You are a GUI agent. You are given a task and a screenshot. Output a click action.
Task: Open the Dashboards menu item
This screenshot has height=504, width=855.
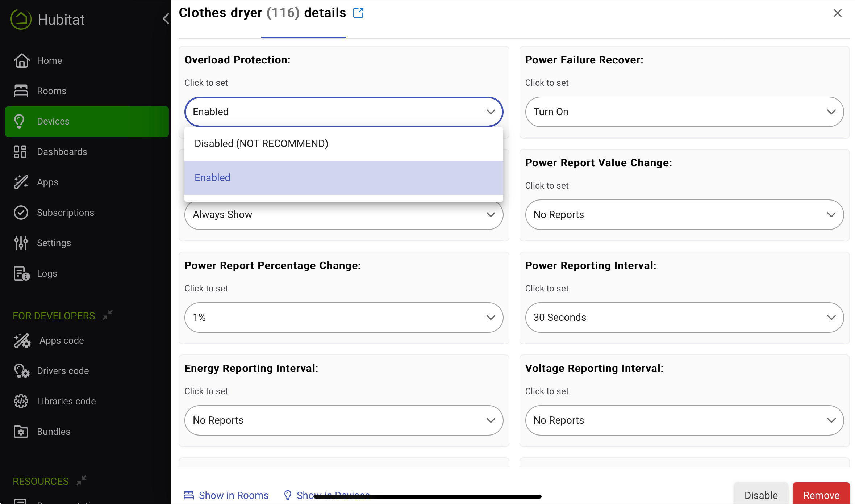pos(62,152)
